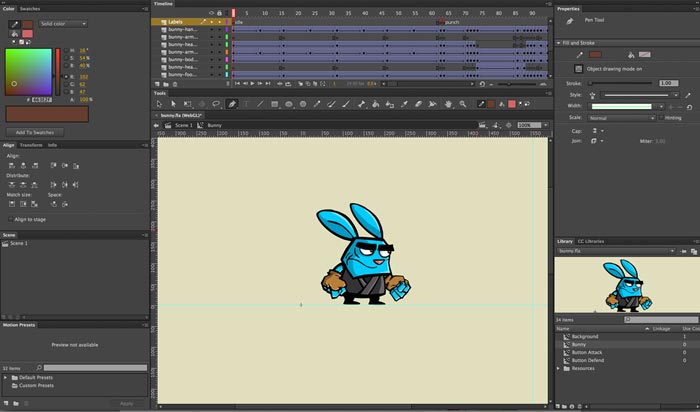Viewport: 700px width, 412px height.
Task: Open the Scale Normal dropdown
Action: tap(621, 118)
